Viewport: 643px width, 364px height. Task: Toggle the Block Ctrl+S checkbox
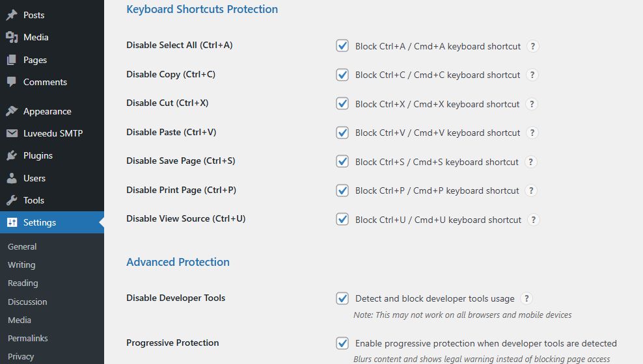342,161
